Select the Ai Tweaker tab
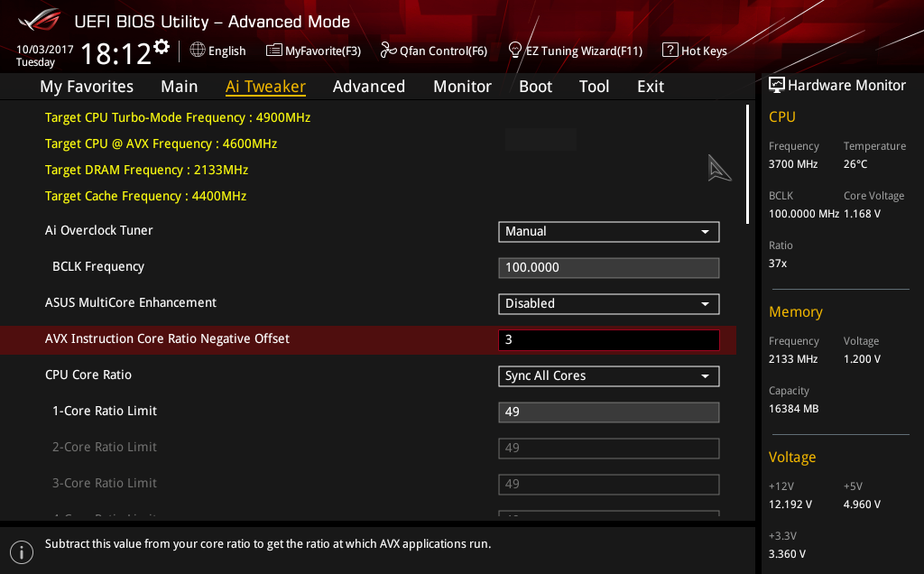The width and height of the screenshot is (924, 574). pyautogui.click(x=265, y=87)
